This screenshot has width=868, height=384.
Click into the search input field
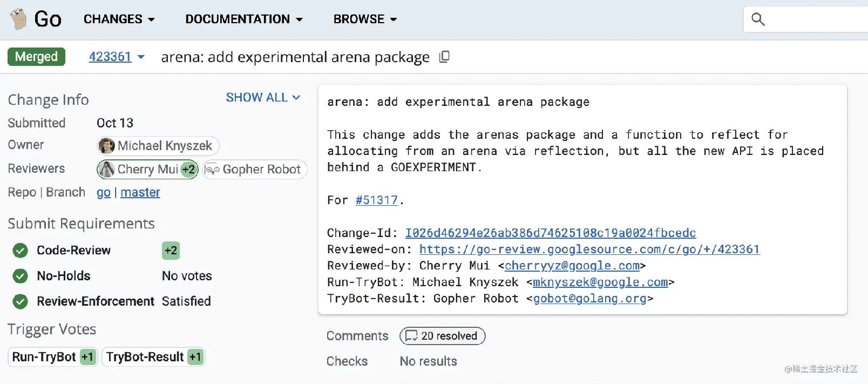(815, 19)
